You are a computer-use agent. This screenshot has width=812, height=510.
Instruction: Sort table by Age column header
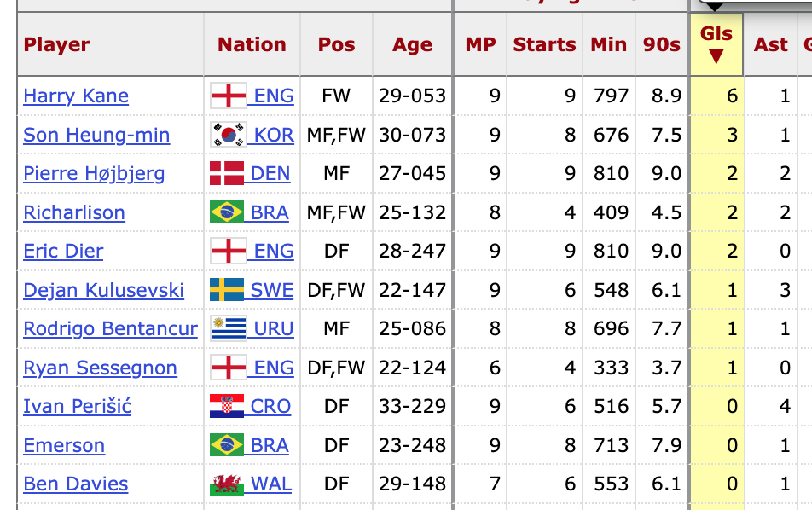click(x=412, y=45)
